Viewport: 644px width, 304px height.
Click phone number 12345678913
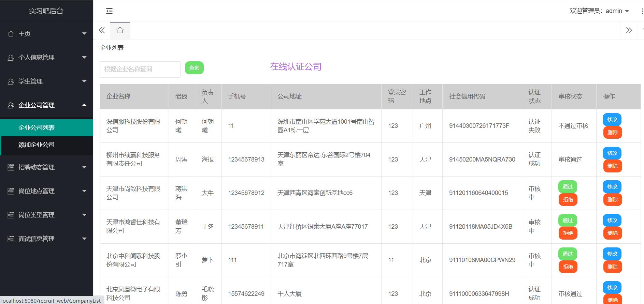point(246,159)
